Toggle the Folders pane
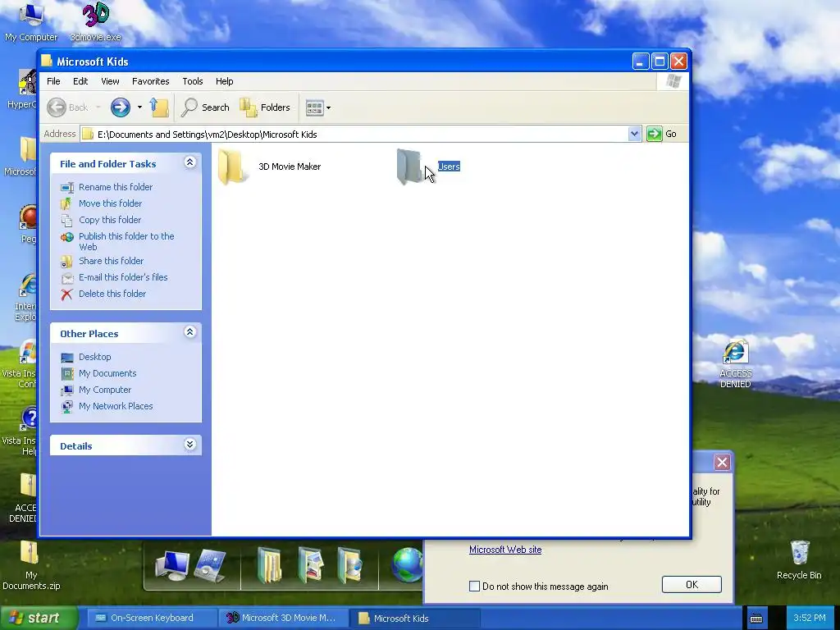 pyautogui.click(x=265, y=107)
